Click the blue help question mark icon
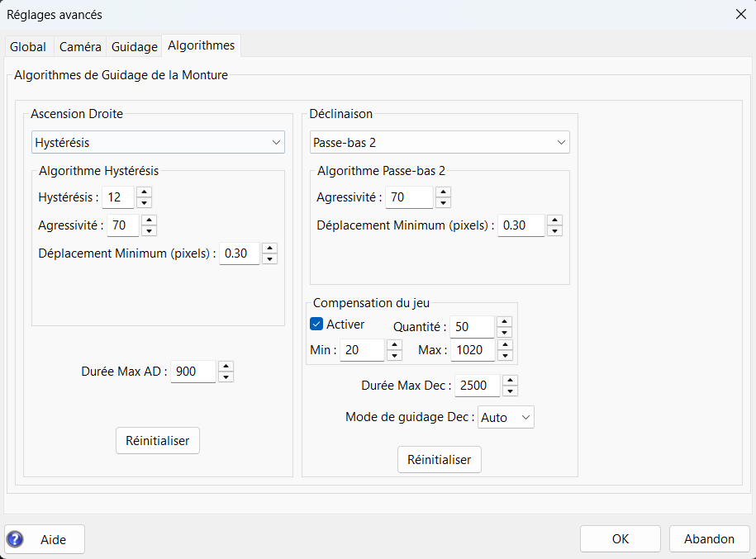756x559 pixels. (15, 539)
